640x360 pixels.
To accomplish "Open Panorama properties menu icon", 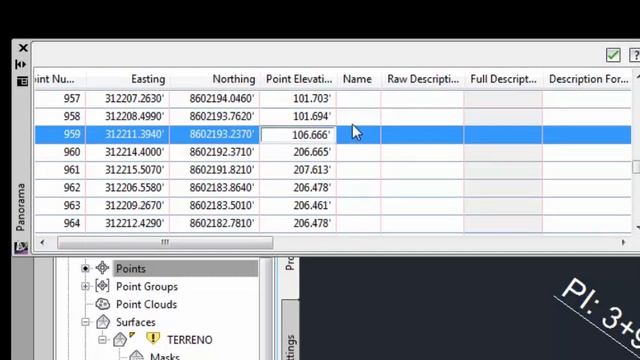I will tap(22, 81).
